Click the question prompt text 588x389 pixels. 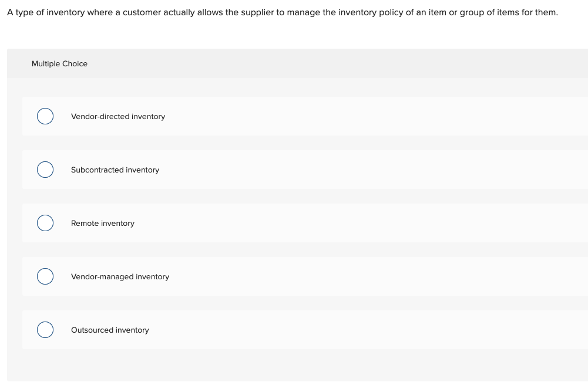[x=282, y=12]
